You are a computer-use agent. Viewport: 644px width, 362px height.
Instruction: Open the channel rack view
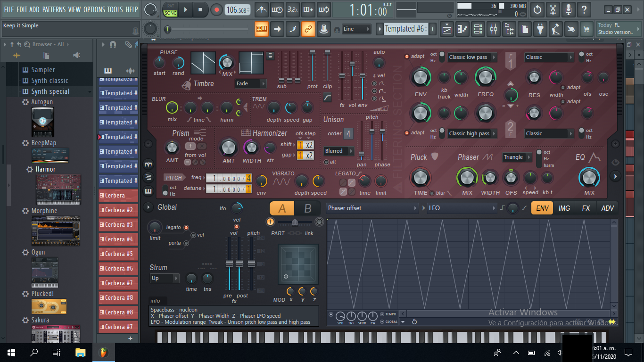click(478, 29)
